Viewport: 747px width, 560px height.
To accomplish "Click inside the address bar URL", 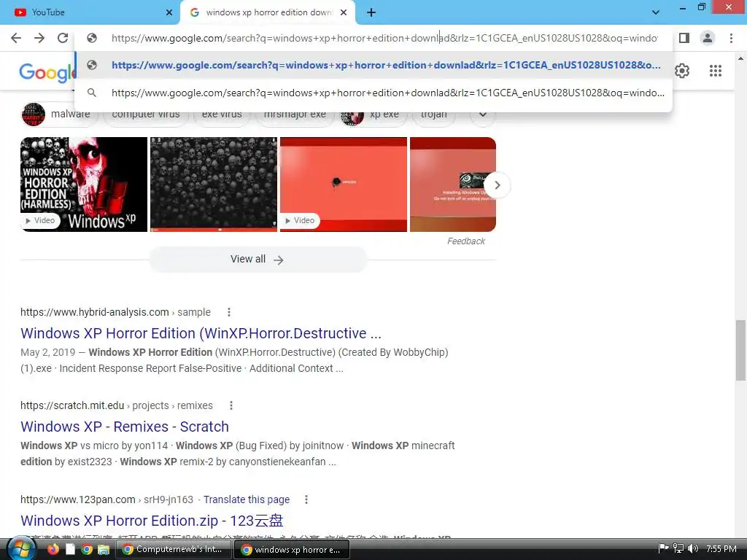I will point(384,38).
